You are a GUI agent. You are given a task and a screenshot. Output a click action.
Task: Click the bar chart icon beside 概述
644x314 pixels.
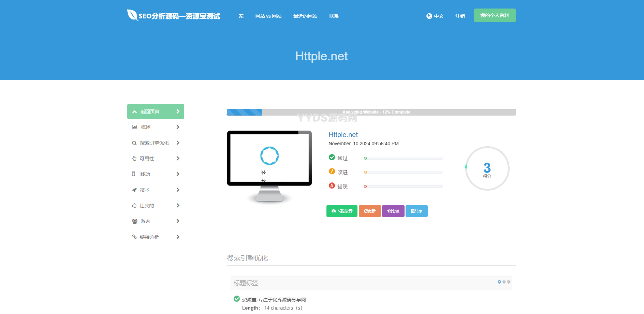tap(135, 127)
